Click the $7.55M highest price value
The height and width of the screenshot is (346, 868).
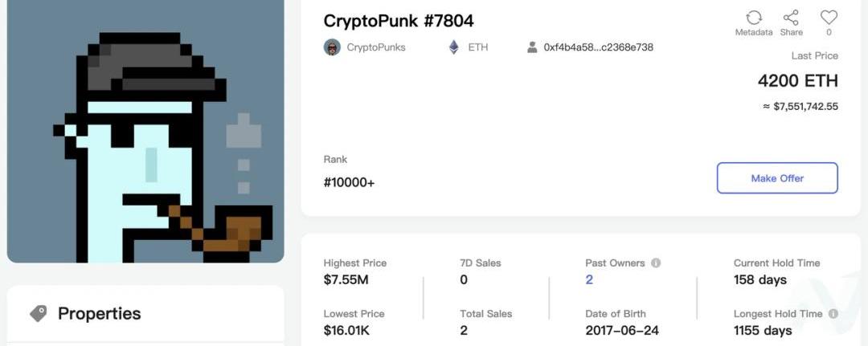click(x=347, y=279)
